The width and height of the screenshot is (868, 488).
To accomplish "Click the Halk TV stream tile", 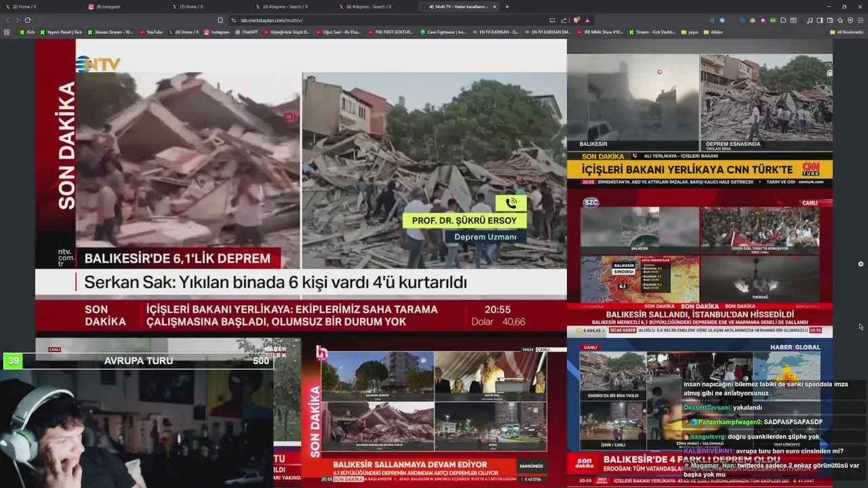I will pos(434,413).
